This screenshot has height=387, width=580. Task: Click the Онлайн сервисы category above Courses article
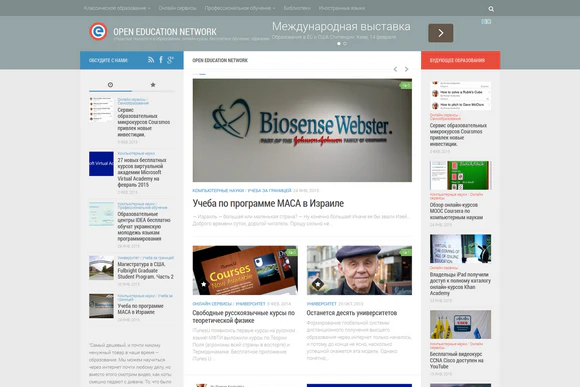pyautogui.click(x=212, y=304)
